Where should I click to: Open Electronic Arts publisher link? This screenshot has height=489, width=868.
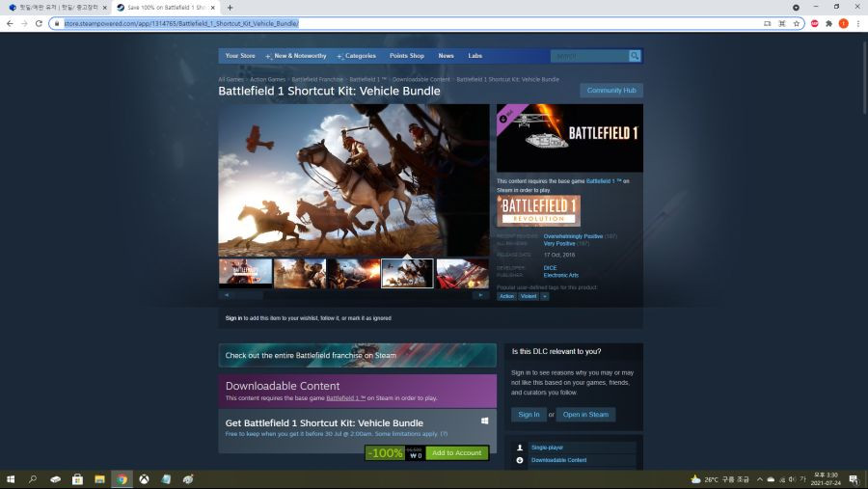560,275
